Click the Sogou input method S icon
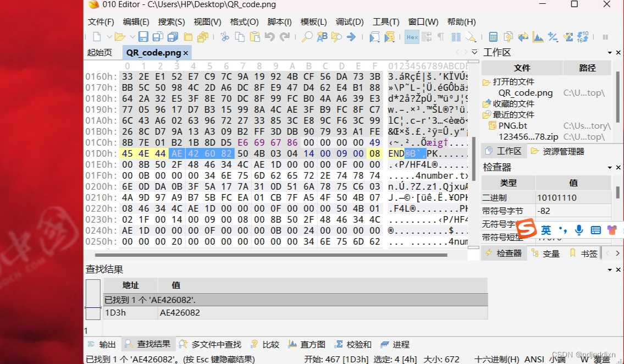 tap(527, 229)
